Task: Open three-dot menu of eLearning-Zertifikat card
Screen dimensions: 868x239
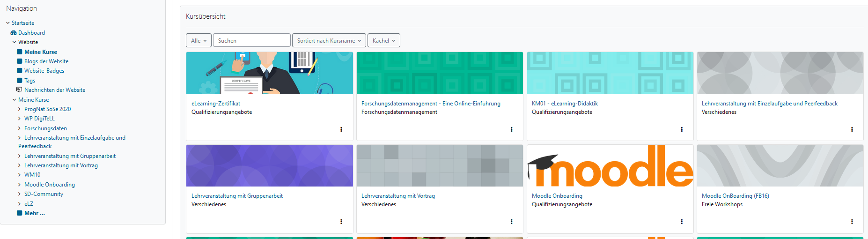Action: (341, 129)
